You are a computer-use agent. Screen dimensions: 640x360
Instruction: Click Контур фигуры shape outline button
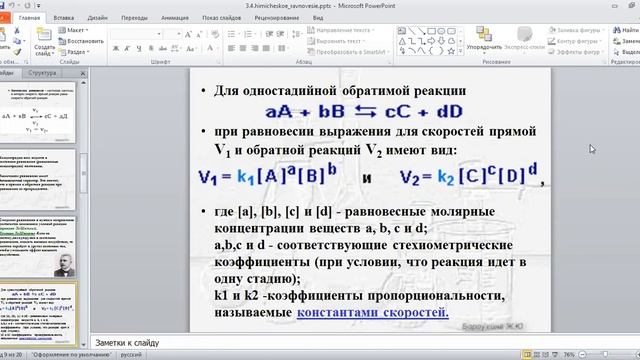575,41
